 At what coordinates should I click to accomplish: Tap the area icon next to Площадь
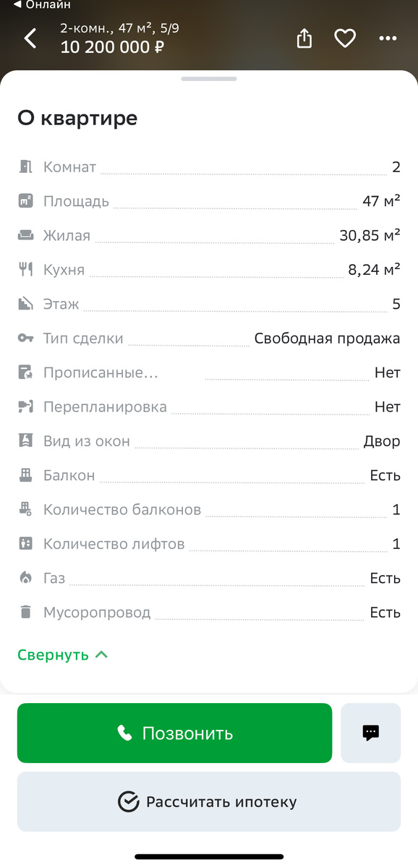(x=25, y=200)
